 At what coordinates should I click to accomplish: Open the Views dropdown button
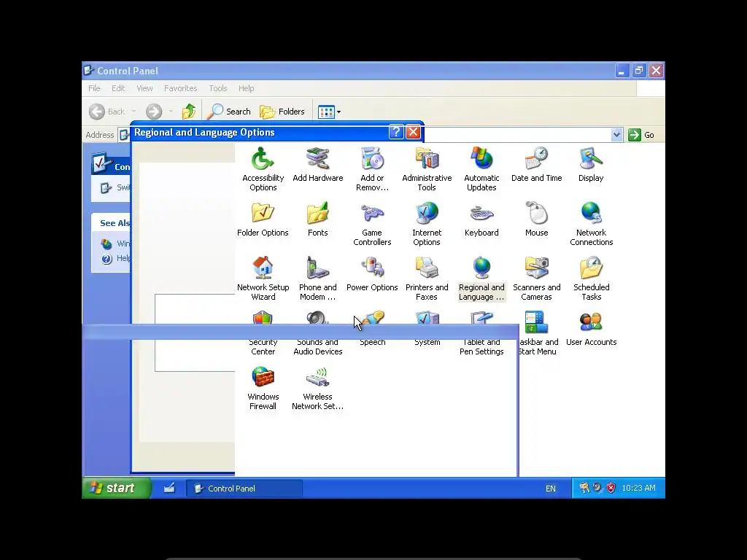point(329,112)
